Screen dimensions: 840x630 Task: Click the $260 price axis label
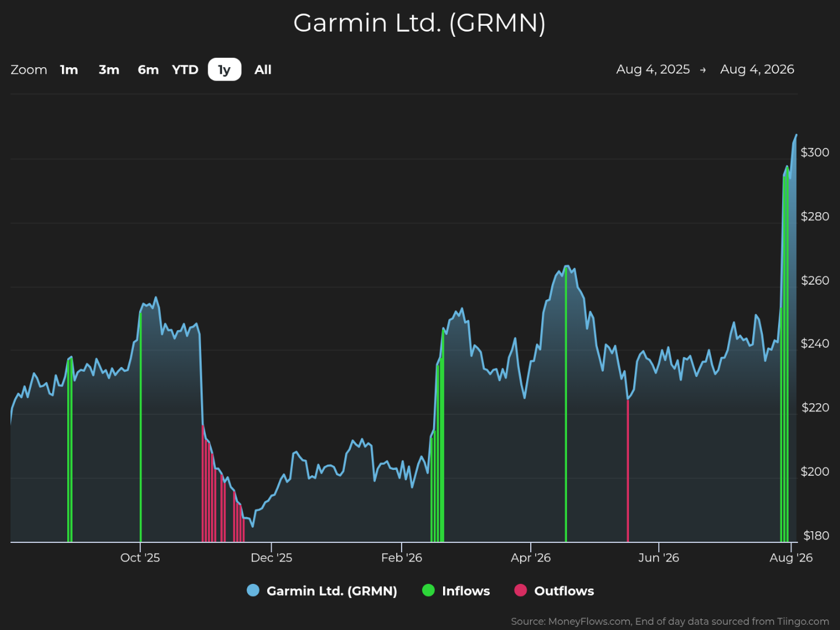point(815,281)
